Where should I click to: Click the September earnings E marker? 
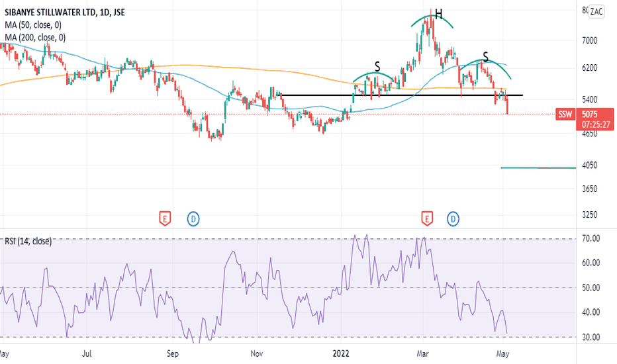pos(165,218)
